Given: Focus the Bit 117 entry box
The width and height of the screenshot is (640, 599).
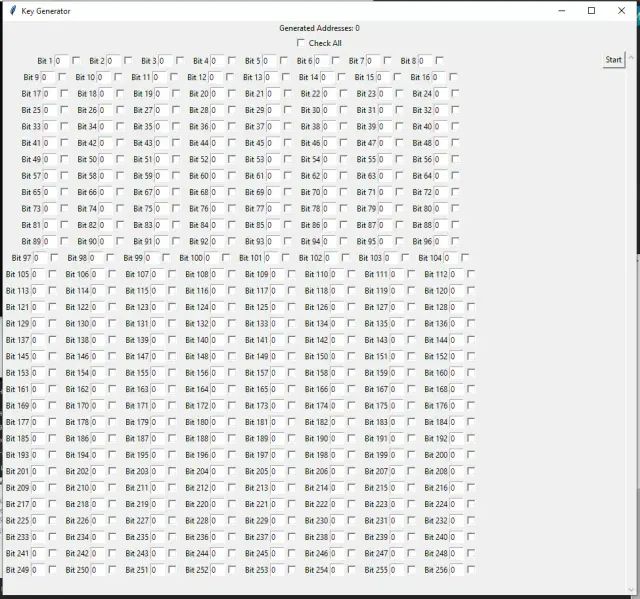Looking at the screenshot, I should click(277, 291).
